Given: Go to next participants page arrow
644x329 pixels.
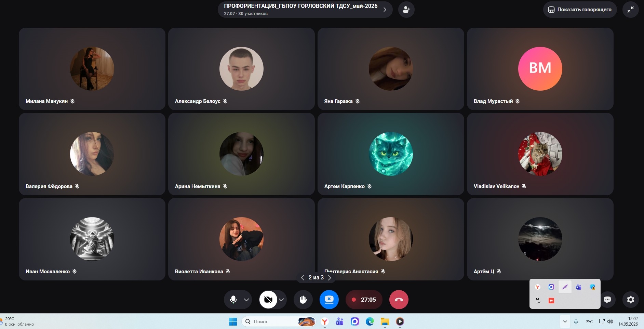Looking at the screenshot, I should 330,278.
